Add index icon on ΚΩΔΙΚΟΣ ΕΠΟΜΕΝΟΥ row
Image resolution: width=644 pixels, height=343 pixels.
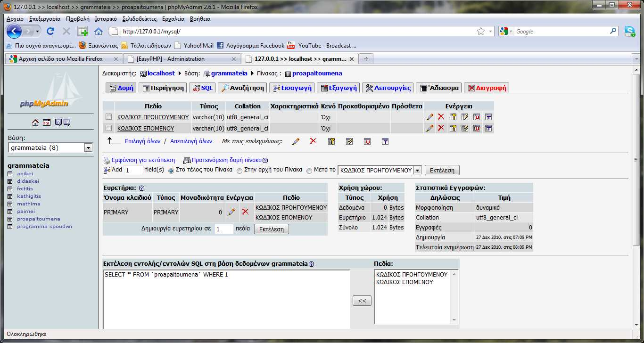pyautogui.click(x=465, y=128)
